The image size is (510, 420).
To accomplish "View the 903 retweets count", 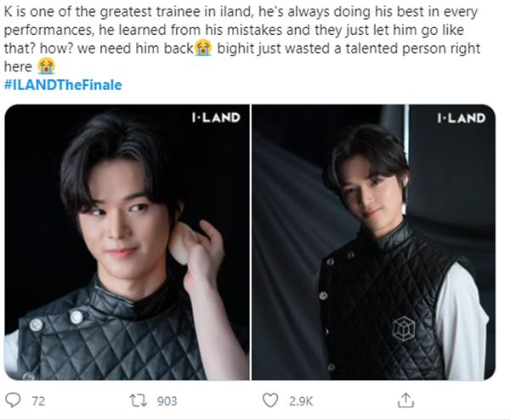I will (167, 401).
